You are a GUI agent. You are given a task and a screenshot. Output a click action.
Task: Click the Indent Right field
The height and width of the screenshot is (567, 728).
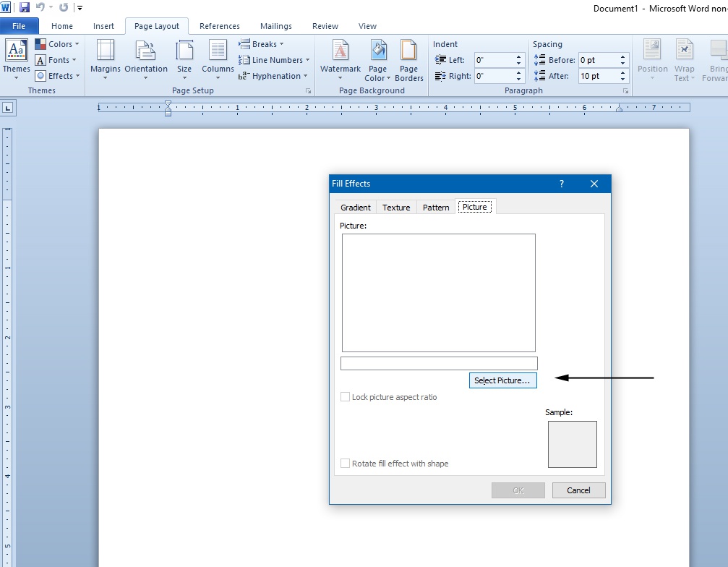[495, 76]
